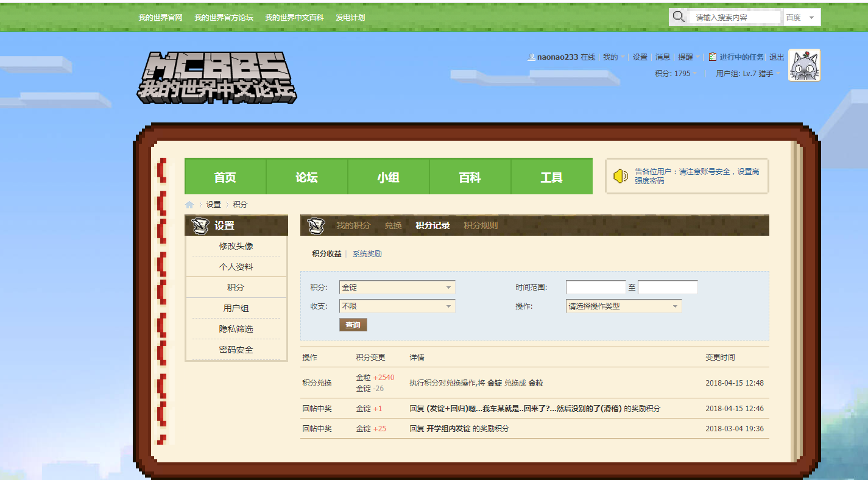Click the start date input field
Image resolution: width=868 pixels, height=480 pixels.
coord(596,287)
